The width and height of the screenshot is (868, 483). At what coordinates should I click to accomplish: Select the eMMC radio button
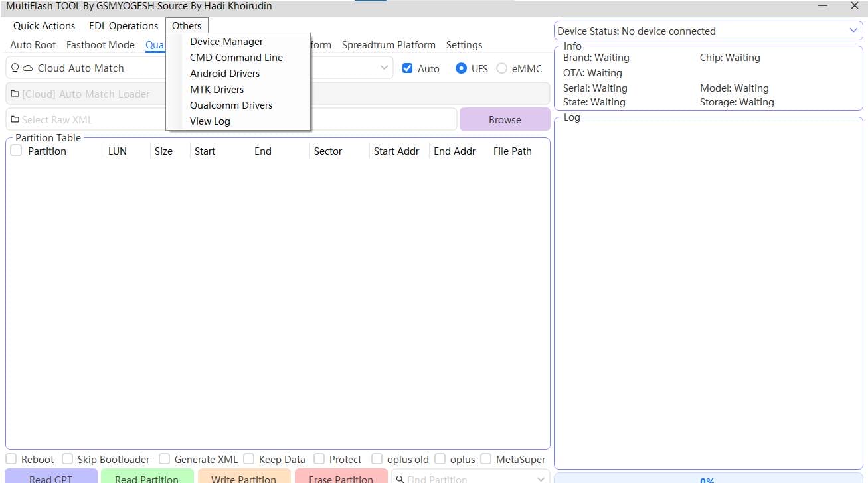[x=502, y=68]
